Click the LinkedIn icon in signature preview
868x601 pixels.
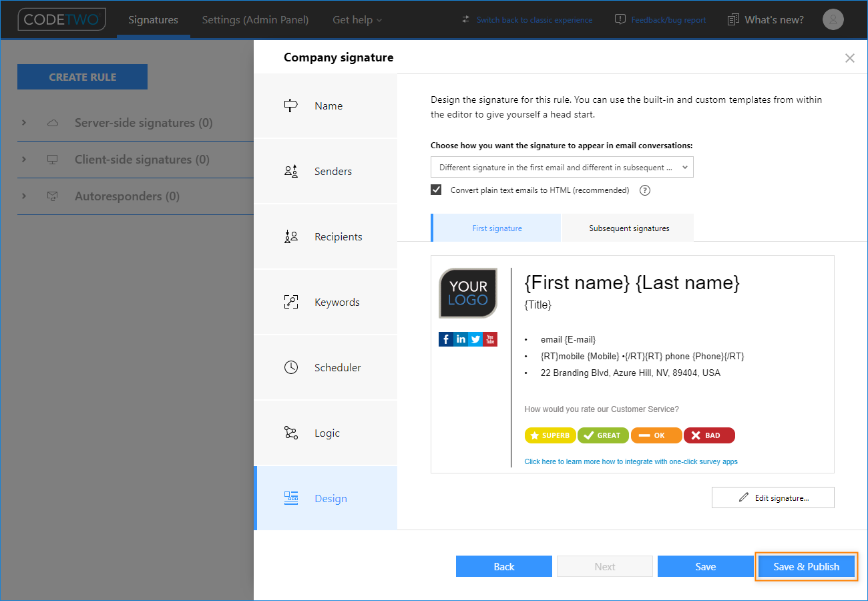point(461,339)
